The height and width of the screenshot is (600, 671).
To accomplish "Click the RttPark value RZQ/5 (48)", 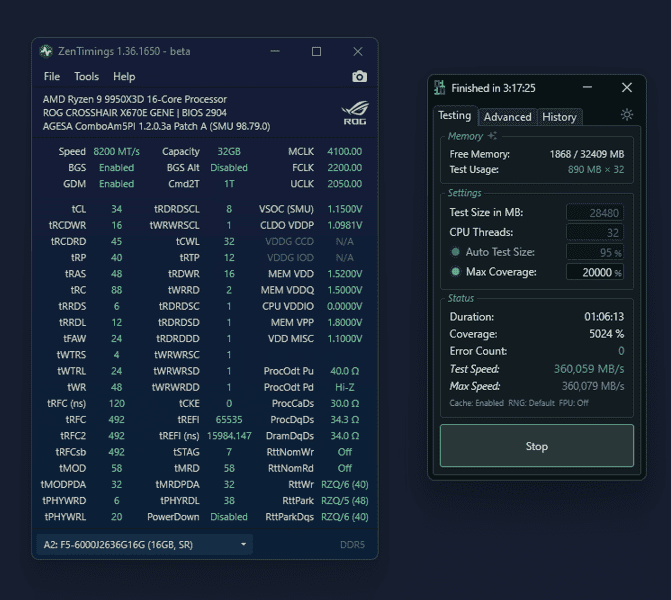I will click(344, 501).
